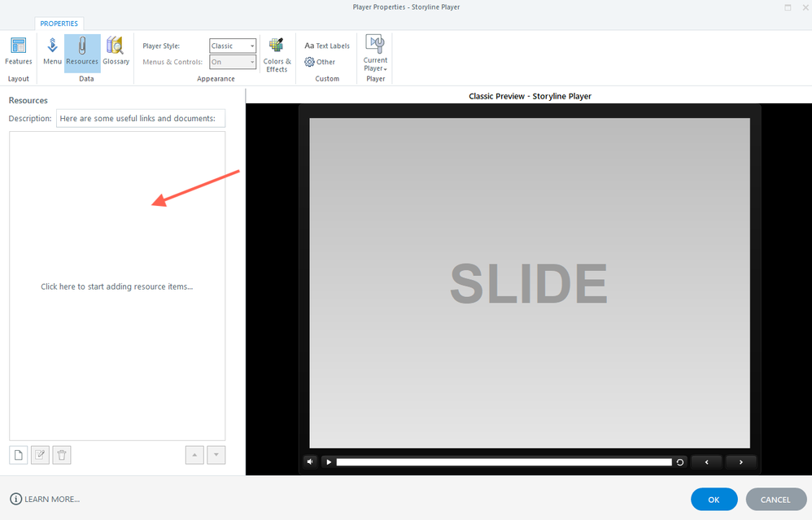The width and height of the screenshot is (812, 520).
Task: Open Colors & Effects settings
Action: tap(277, 55)
